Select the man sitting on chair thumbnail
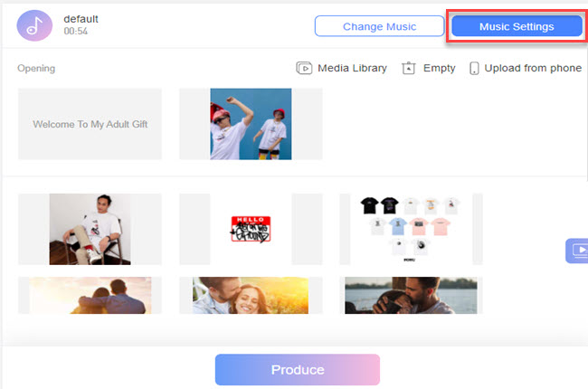 point(90,229)
